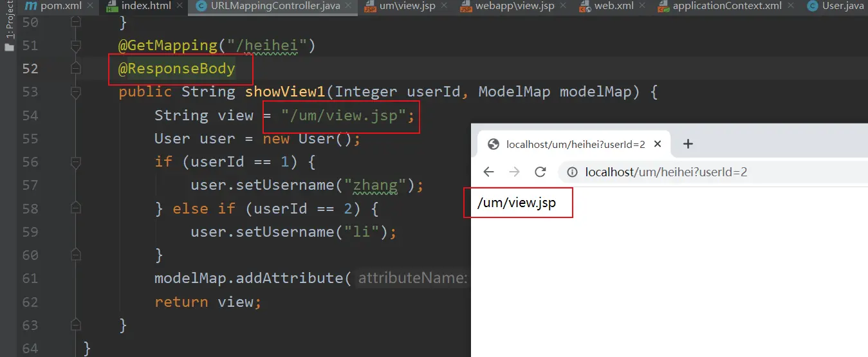Toggle the fold marker at line 51

coord(75,46)
